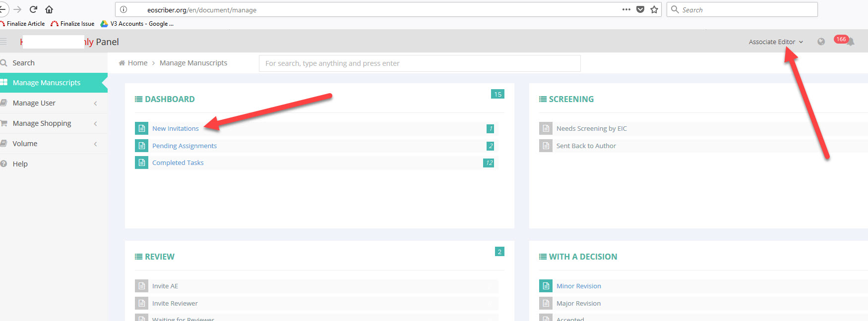The height and width of the screenshot is (321, 868).
Task: Open the Finalize Article bookmark
Action: pos(22,23)
